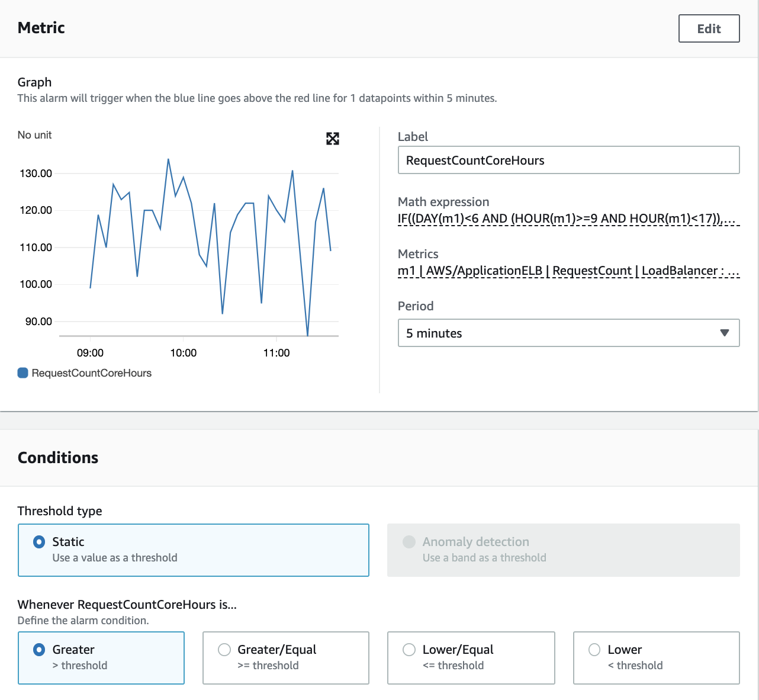Image resolution: width=759 pixels, height=700 pixels.
Task: Click the Metric section header
Action: [x=41, y=27]
